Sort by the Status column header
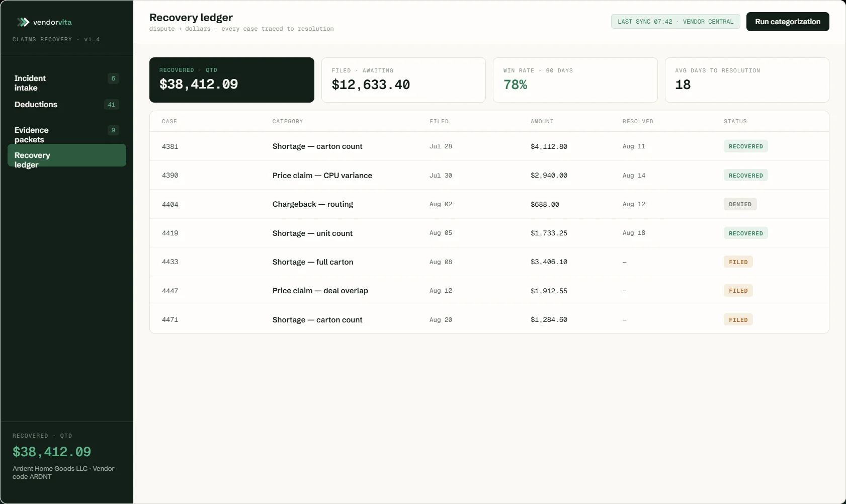The height and width of the screenshot is (504, 846). coord(735,122)
